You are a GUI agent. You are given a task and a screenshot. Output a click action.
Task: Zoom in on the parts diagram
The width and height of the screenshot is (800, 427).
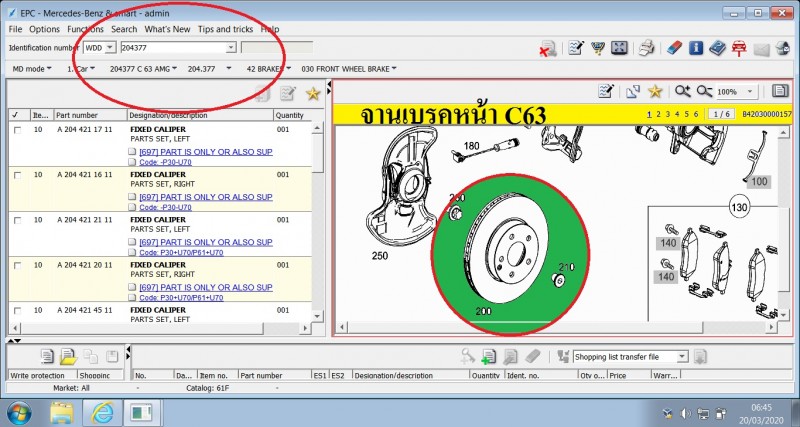pos(682,91)
